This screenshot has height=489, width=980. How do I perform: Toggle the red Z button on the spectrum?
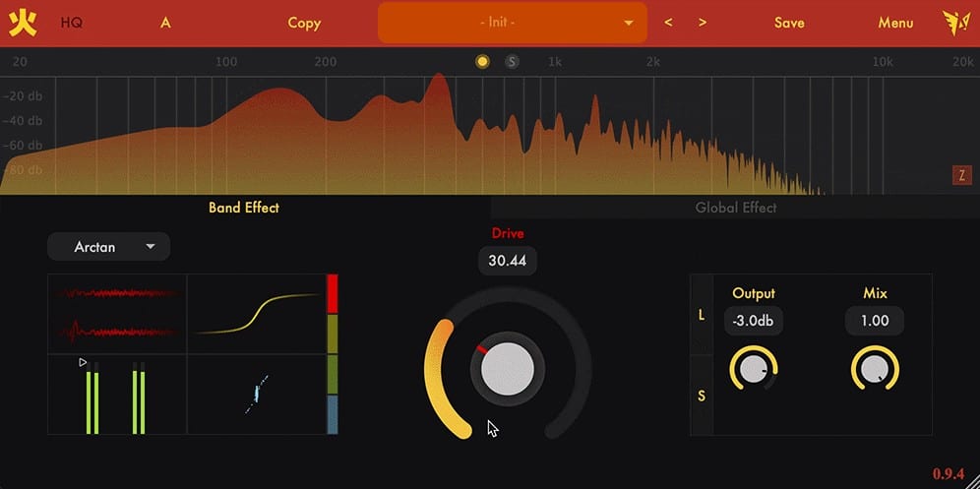pyautogui.click(x=961, y=176)
